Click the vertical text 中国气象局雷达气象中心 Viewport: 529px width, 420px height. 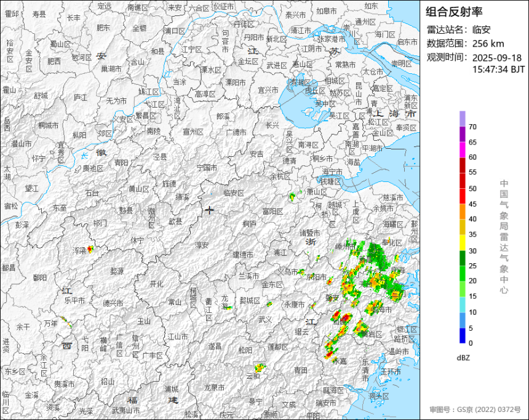(504, 237)
